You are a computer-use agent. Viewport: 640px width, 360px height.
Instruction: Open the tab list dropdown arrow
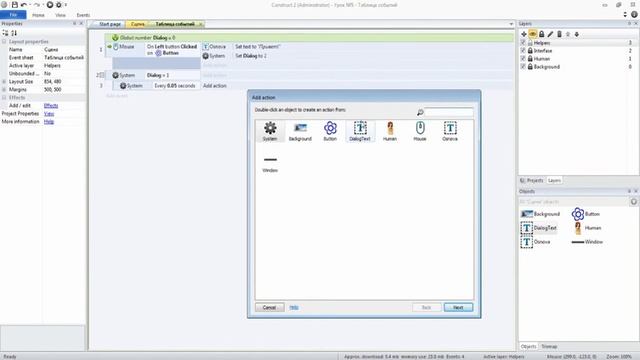pos(511,24)
